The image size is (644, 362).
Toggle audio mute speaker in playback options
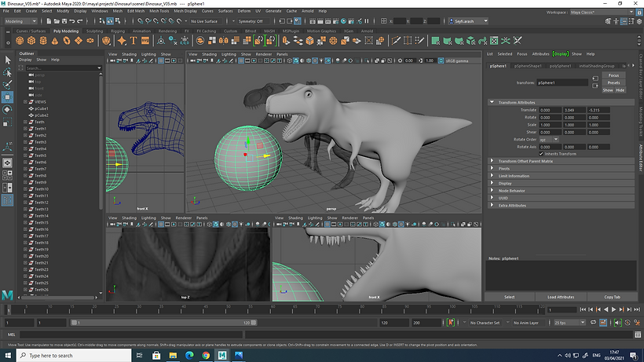pyautogui.click(x=617, y=323)
